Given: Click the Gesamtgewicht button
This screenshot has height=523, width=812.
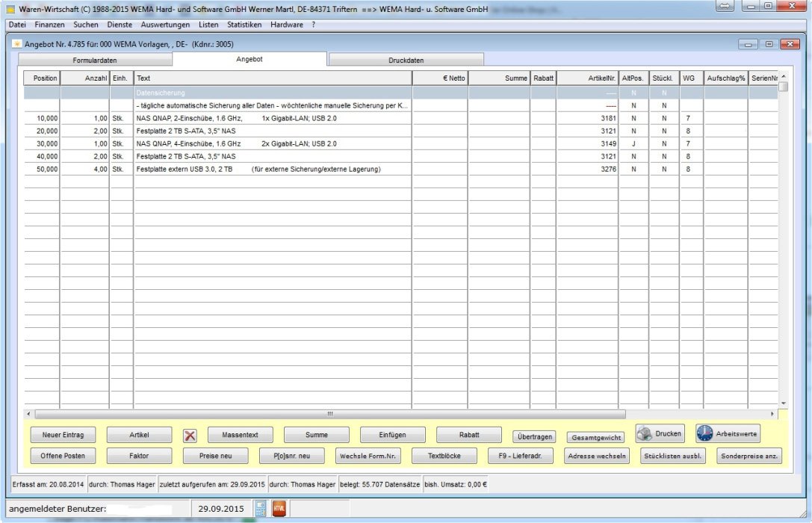Looking at the screenshot, I should [596, 438].
